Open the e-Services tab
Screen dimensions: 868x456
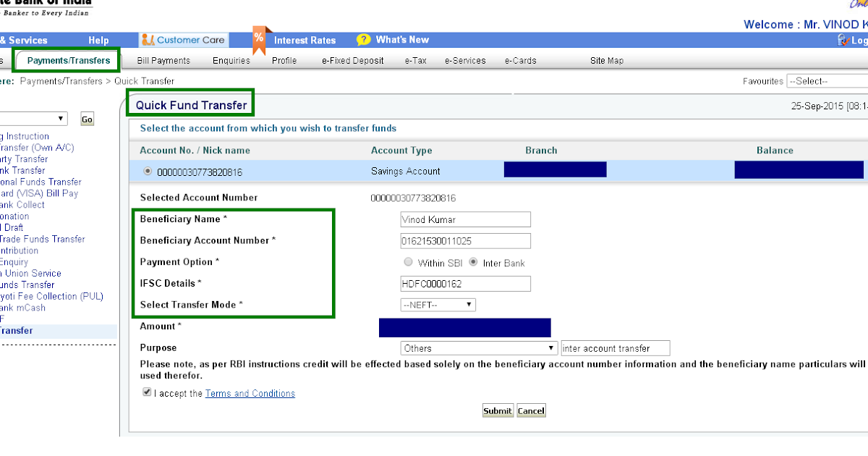point(465,61)
